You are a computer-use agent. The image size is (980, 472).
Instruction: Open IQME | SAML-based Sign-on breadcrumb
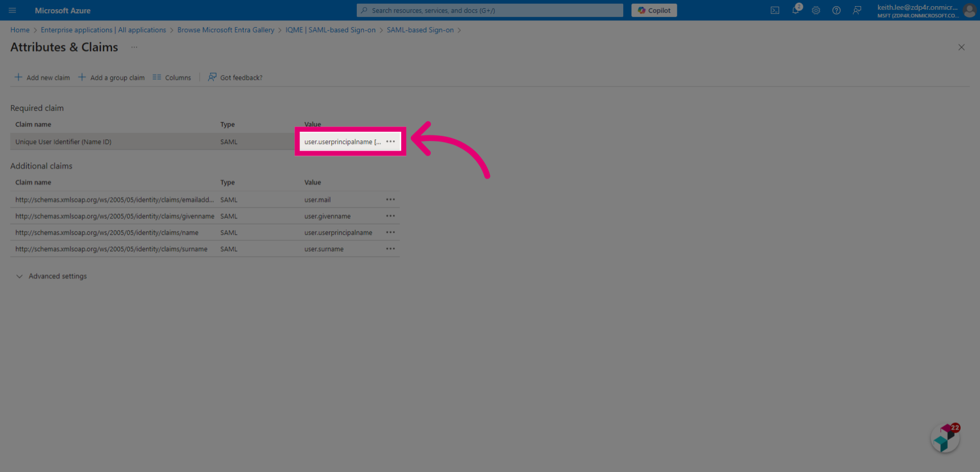coord(330,30)
